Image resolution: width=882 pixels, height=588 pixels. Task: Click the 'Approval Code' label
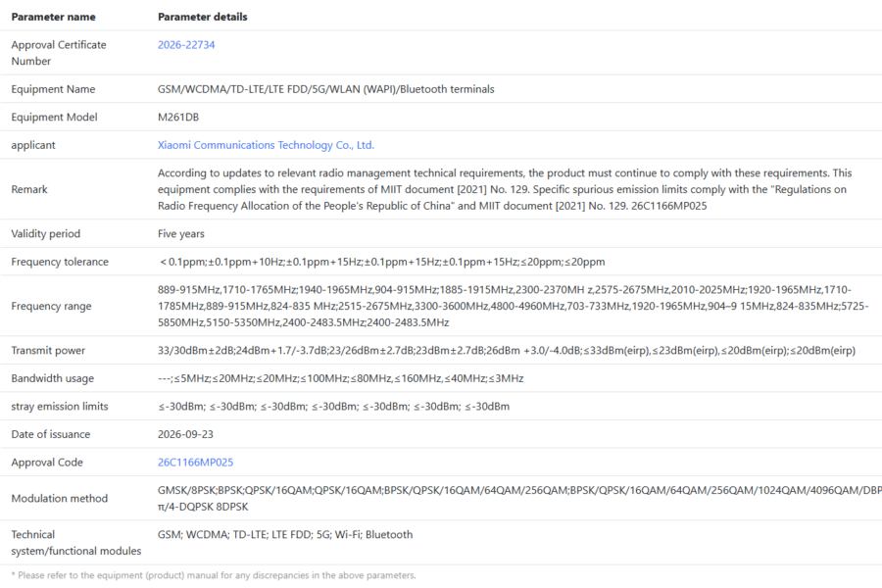pos(47,463)
